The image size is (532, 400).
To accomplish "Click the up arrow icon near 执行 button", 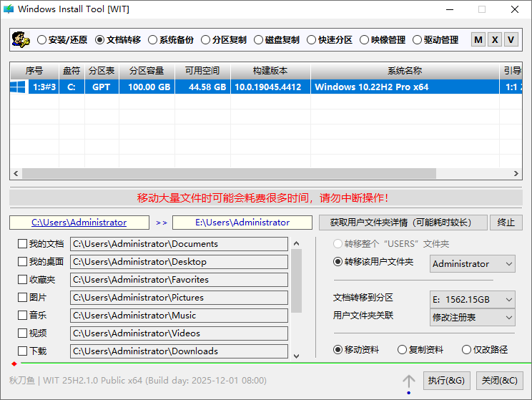I will click(x=409, y=381).
